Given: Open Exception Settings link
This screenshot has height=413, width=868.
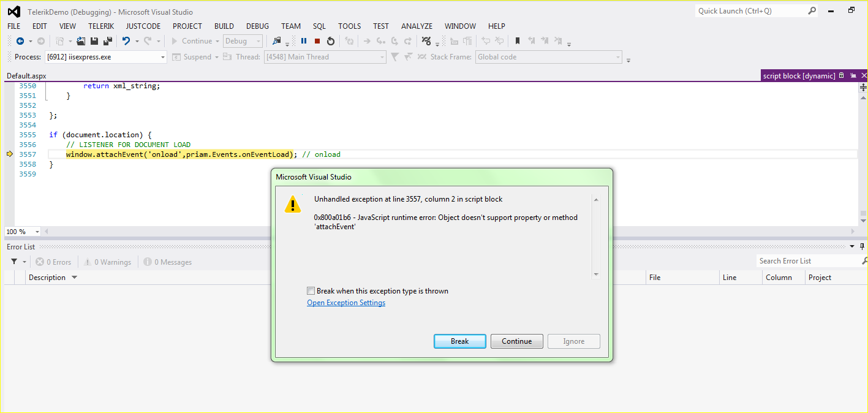Looking at the screenshot, I should 346,303.
